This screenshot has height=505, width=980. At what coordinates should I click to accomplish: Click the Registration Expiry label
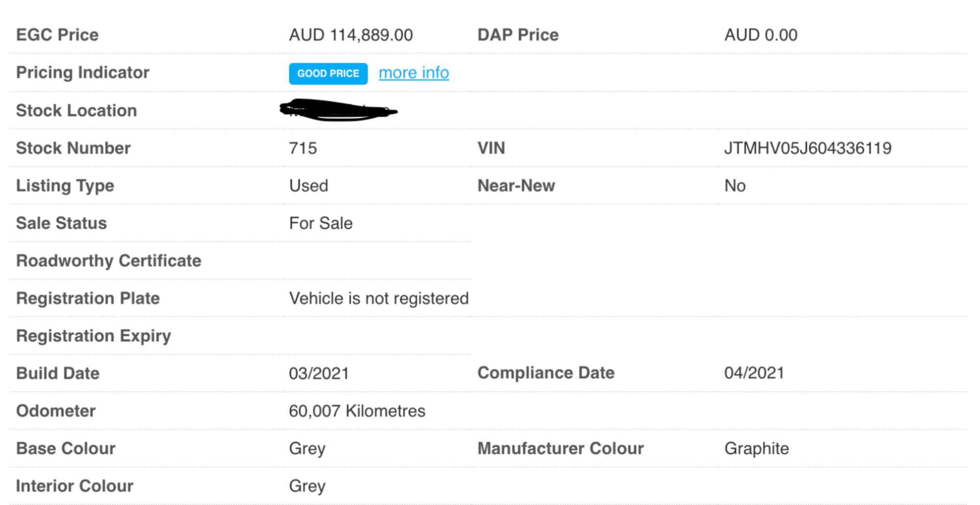pyautogui.click(x=93, y=336)
